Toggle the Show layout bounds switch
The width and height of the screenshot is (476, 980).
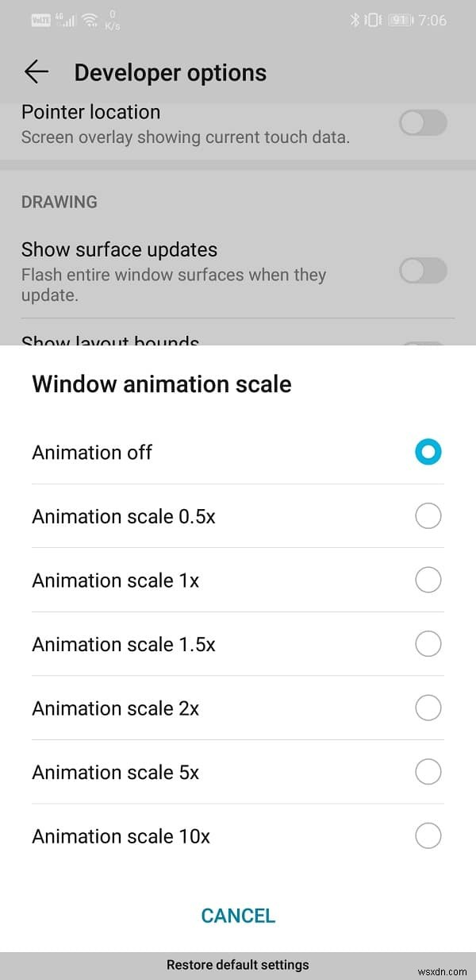(x=423, y=340)
